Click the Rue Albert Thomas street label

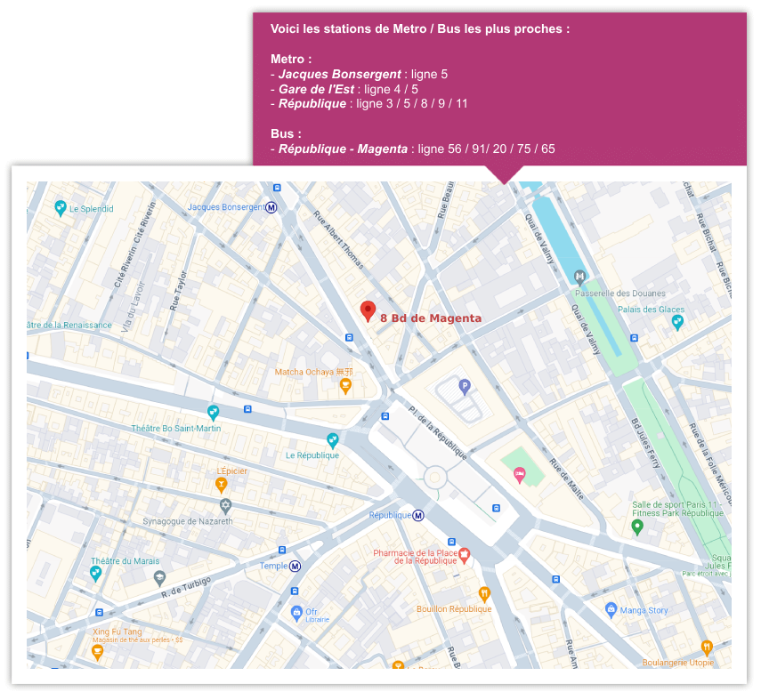pos(338,239)
